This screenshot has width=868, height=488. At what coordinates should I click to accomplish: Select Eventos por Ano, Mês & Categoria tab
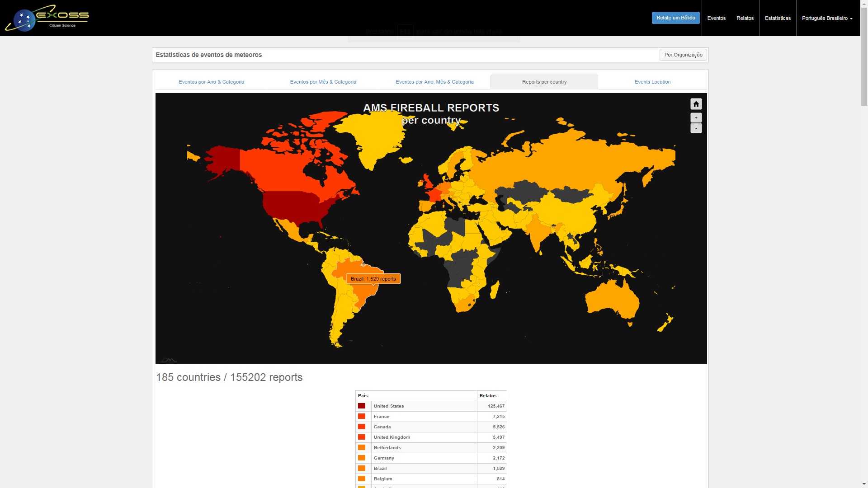coord(434,82)
